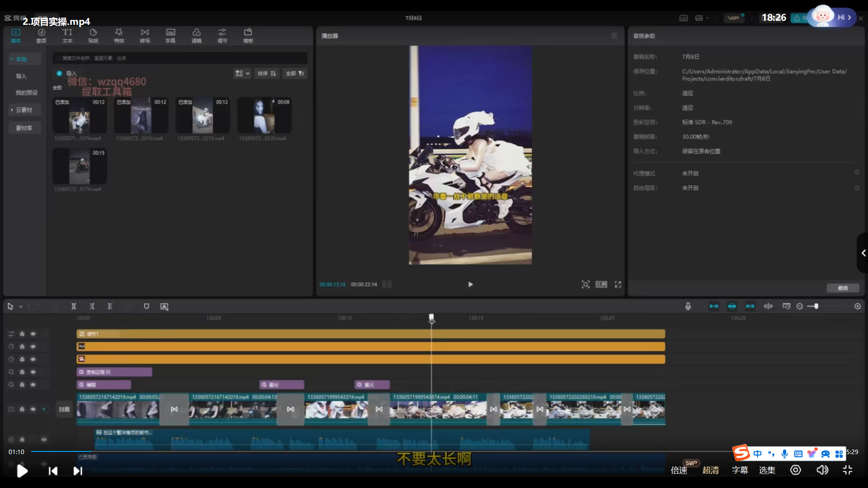Select the 00:08 portrait video thumbnail
The image size is (868, 488).
pos(264,115)
